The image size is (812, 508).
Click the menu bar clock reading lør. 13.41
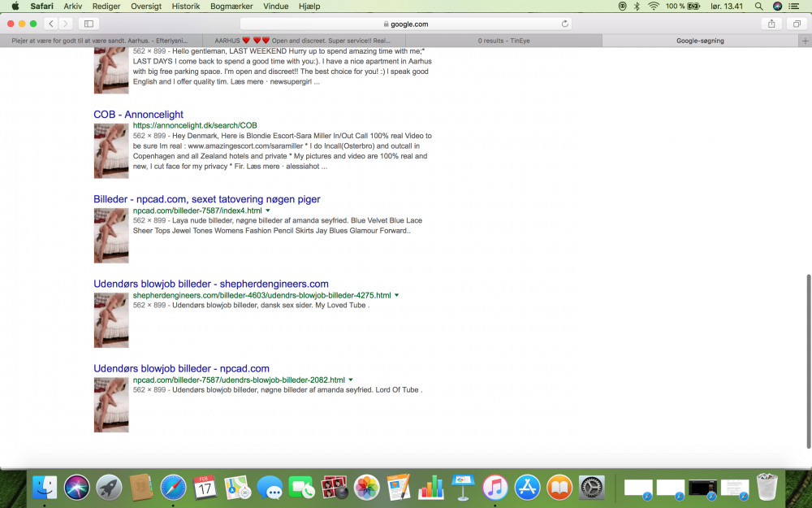[727, 7]
